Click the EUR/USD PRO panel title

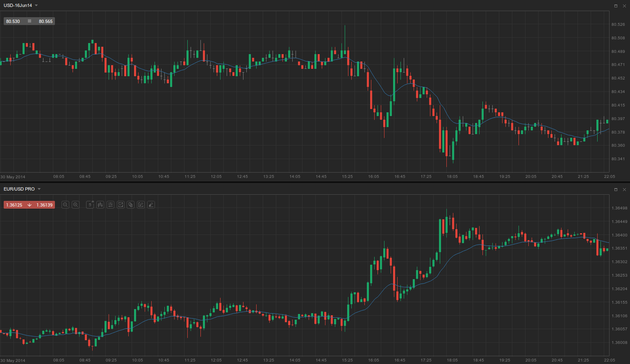[x=19, y=189]
